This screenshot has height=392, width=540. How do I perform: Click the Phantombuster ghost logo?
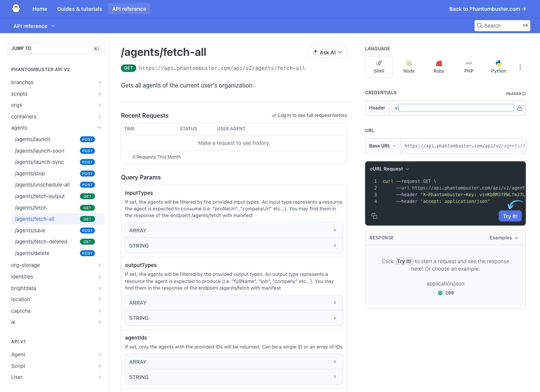coord(16,9)
